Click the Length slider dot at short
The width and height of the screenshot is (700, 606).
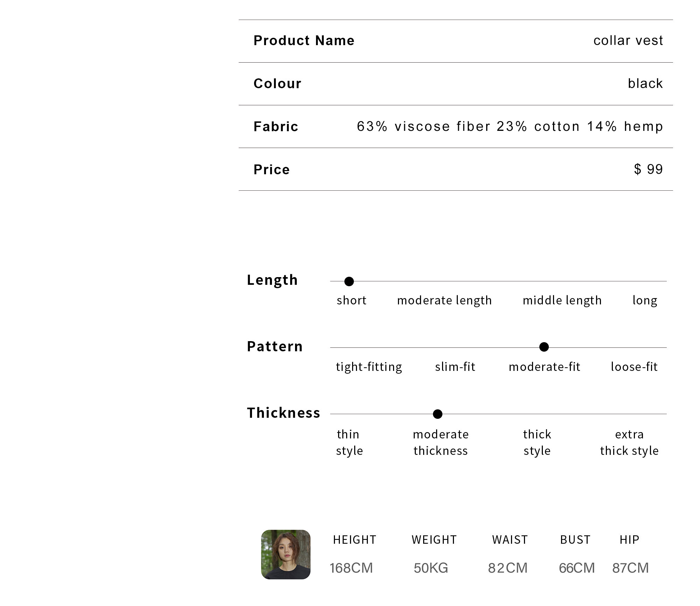[349, 281]
